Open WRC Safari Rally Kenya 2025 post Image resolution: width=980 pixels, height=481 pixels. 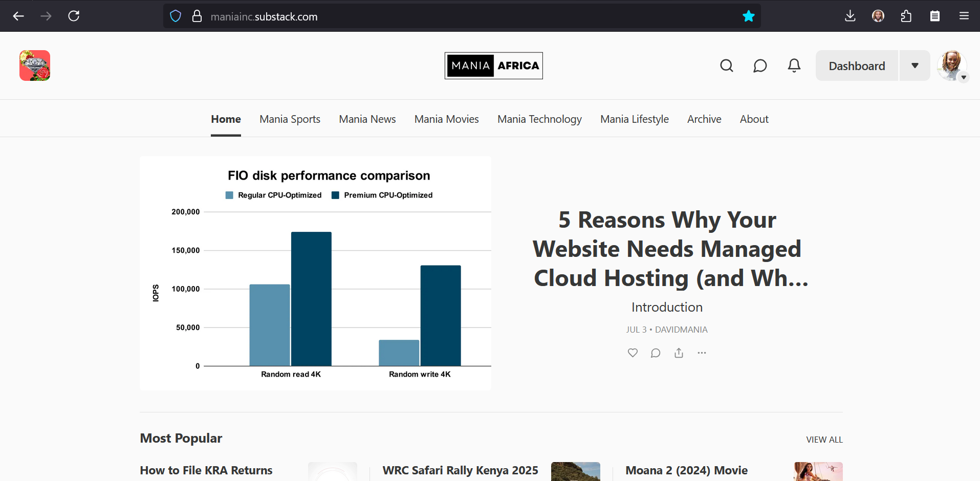tap(460, 470)
